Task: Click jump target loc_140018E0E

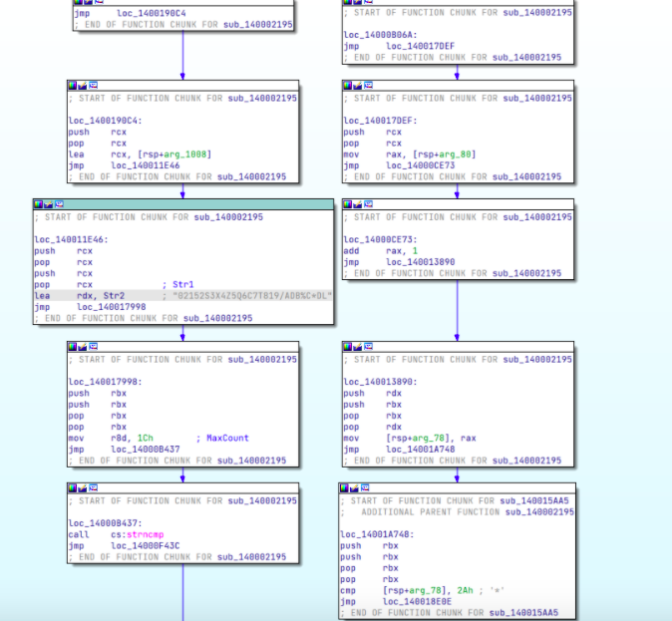Action: click(416, 602)
